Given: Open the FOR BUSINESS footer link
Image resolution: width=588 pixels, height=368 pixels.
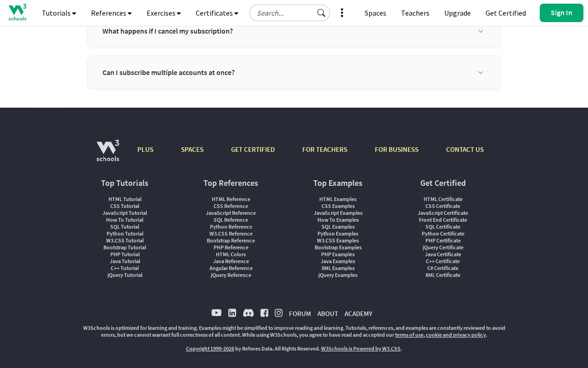Looking at the screenshot, I should click(396, 149).
